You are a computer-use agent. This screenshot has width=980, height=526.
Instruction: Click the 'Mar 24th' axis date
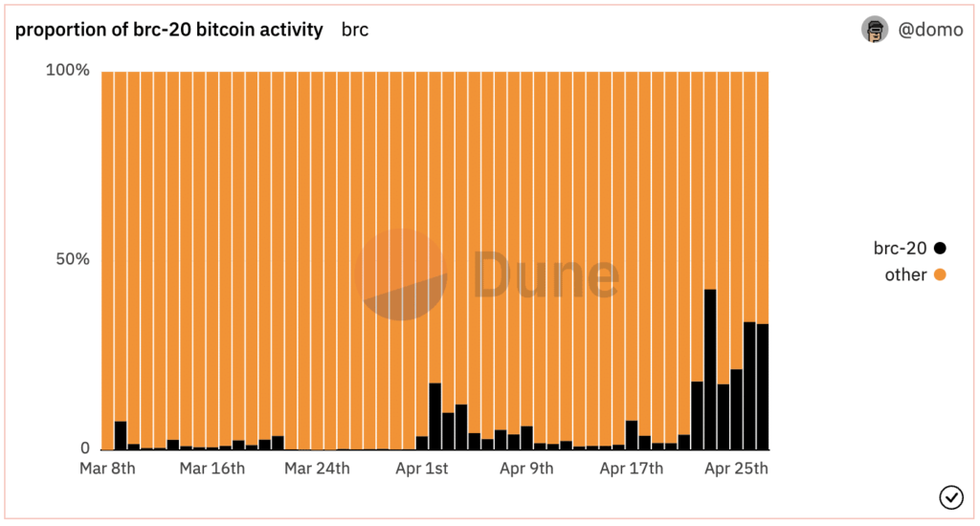click(318, 469)
